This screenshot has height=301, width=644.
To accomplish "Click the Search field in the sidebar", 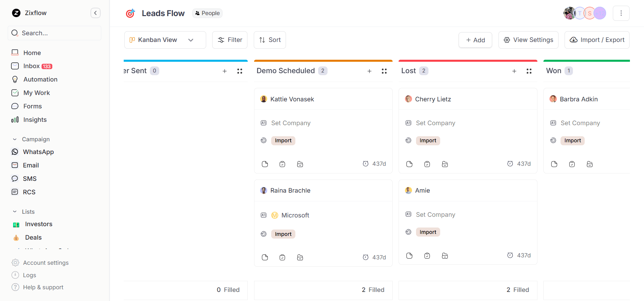I will [x=54, y=33].
